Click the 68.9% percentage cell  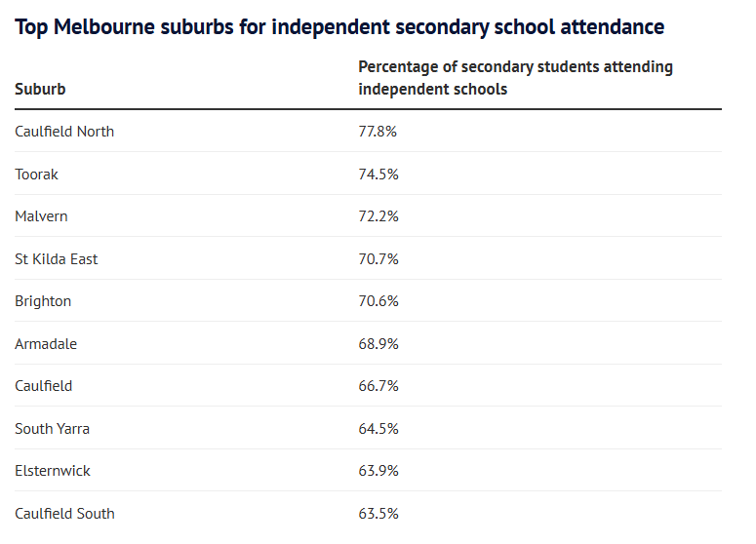pos(378,343)
